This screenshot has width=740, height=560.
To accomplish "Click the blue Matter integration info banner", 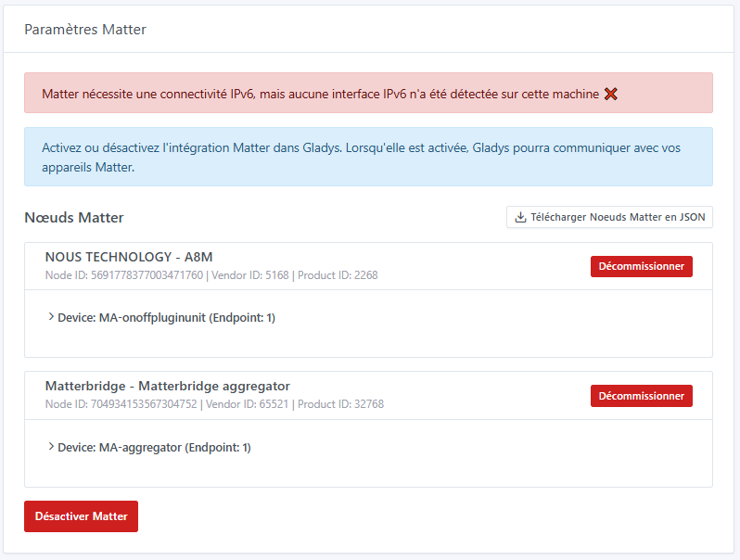I will click(367, 157).
